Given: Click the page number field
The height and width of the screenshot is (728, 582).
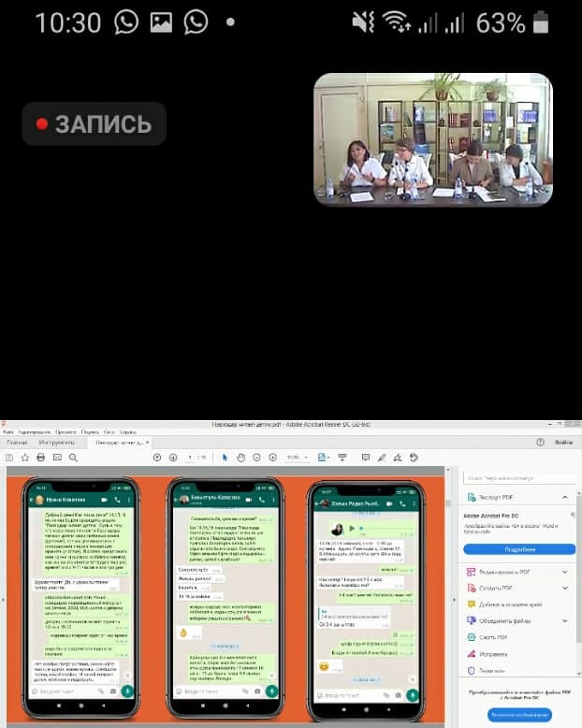Looking at the screenshot, I should pyautogui.click(x=190, y=458).
